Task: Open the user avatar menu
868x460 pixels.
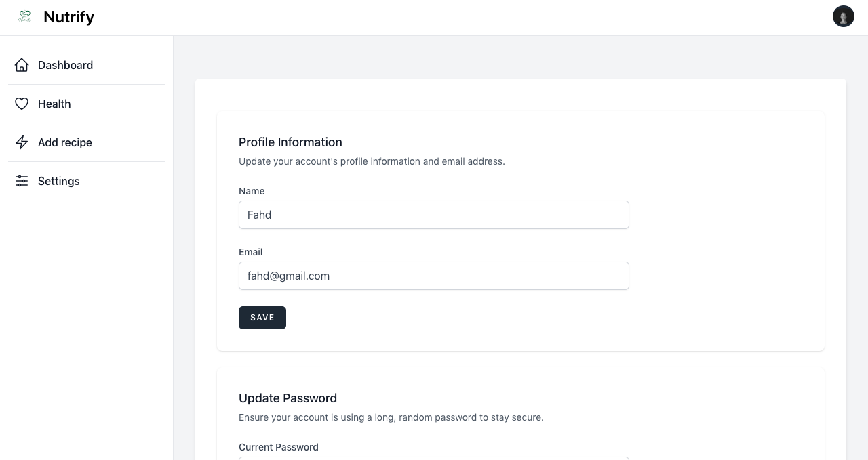Action: click(x=843, y=16)
